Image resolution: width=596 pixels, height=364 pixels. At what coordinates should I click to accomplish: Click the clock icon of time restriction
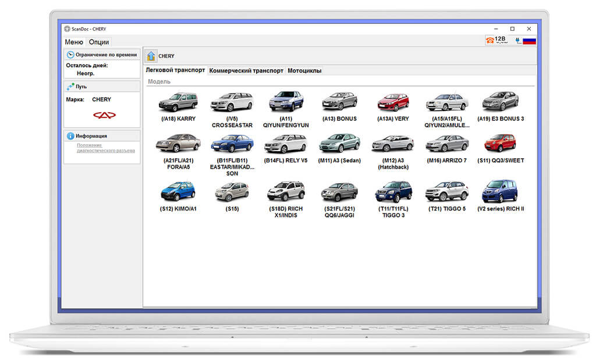[x=70, y=55]
